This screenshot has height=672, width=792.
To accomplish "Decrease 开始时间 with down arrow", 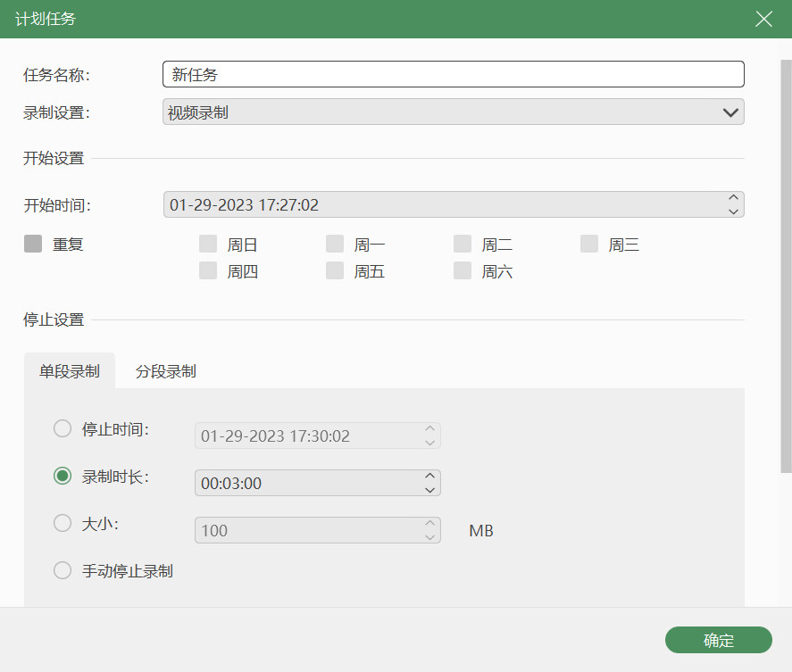I will [x=733, y=212].
